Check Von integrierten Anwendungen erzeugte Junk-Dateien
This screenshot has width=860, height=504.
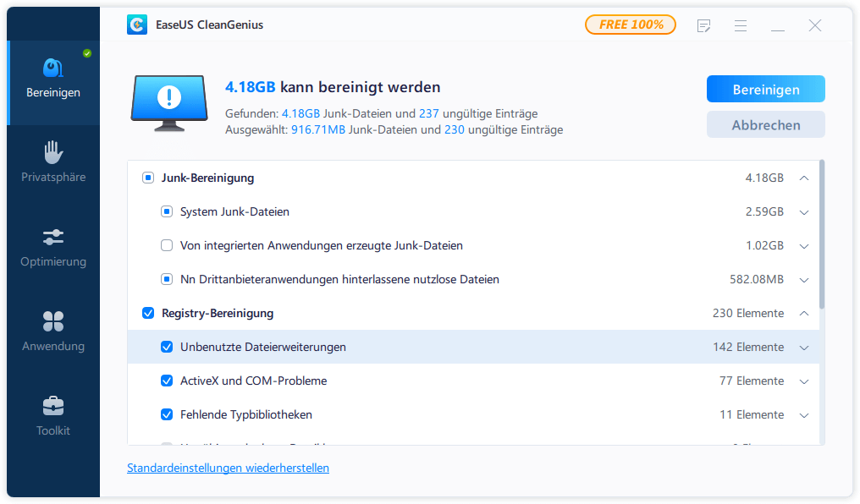tap(167, 246)
